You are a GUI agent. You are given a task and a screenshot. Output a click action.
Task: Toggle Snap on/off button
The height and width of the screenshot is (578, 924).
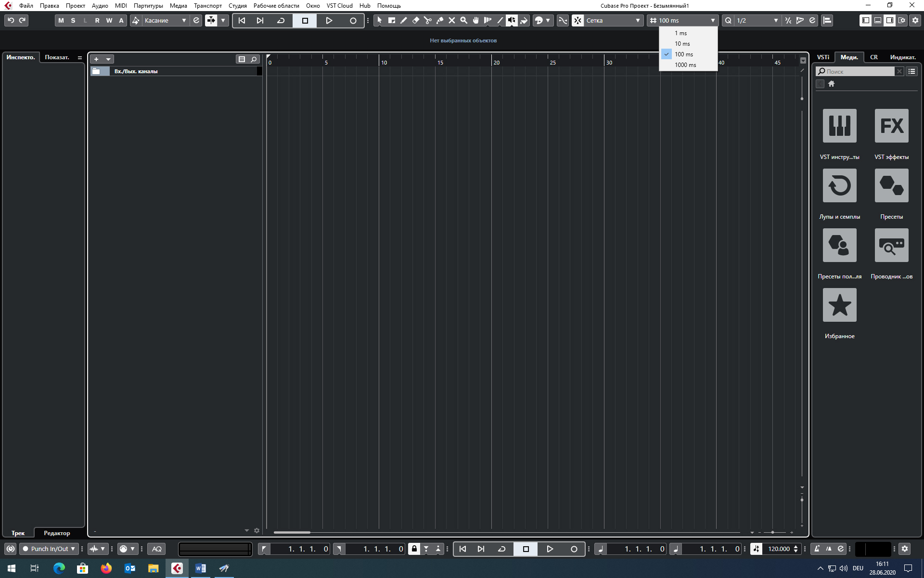click(577, 20)
